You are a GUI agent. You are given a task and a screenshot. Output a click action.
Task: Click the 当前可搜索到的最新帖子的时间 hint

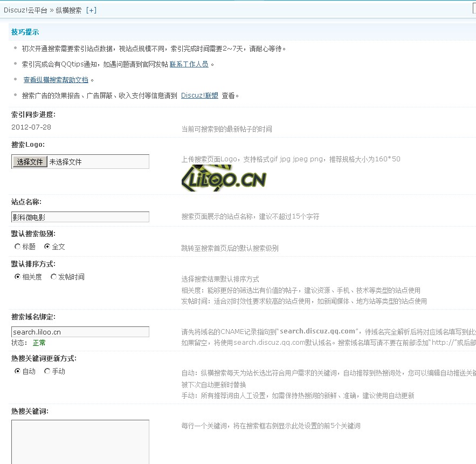(x=226, y=129)
